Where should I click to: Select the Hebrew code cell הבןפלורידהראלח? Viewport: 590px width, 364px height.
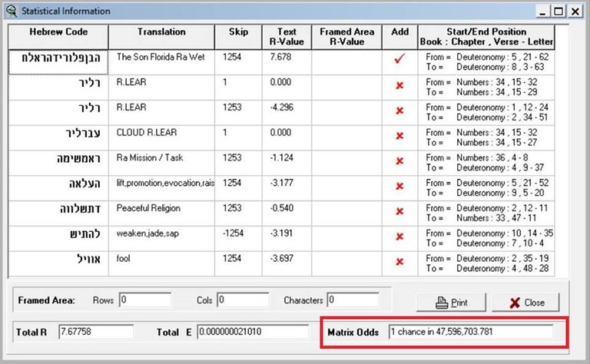tap(58, 62)
